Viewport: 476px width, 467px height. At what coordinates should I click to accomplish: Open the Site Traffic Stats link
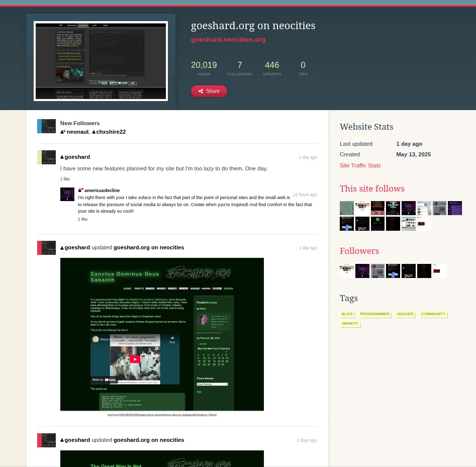[360, 165]
